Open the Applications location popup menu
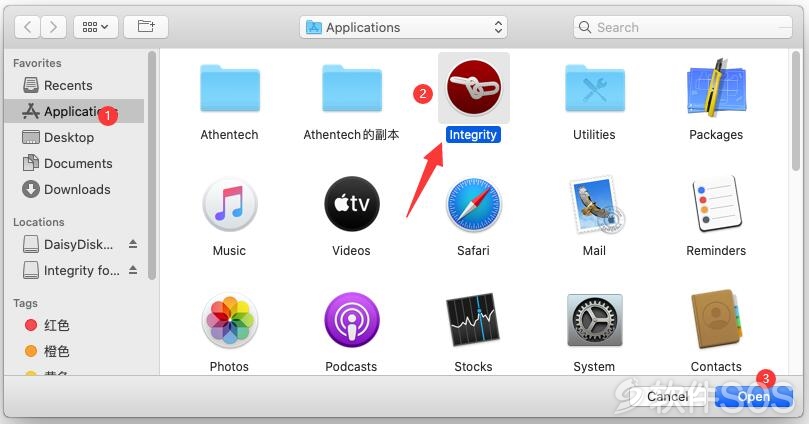Image resolution: width=809 pixels, height=424 pixels. coord(403,27)
